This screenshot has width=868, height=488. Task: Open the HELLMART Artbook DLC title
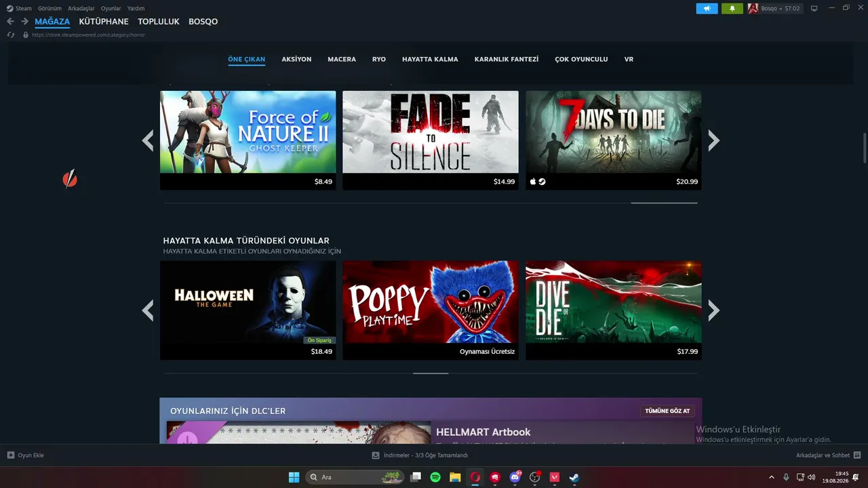pyautogui.click(x=484, y=432)
